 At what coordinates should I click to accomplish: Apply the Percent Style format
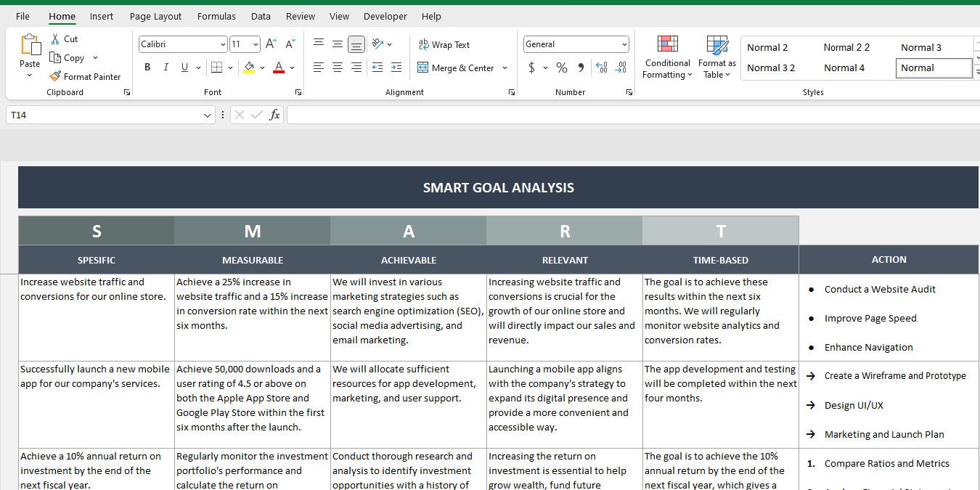tap(560, 68)
